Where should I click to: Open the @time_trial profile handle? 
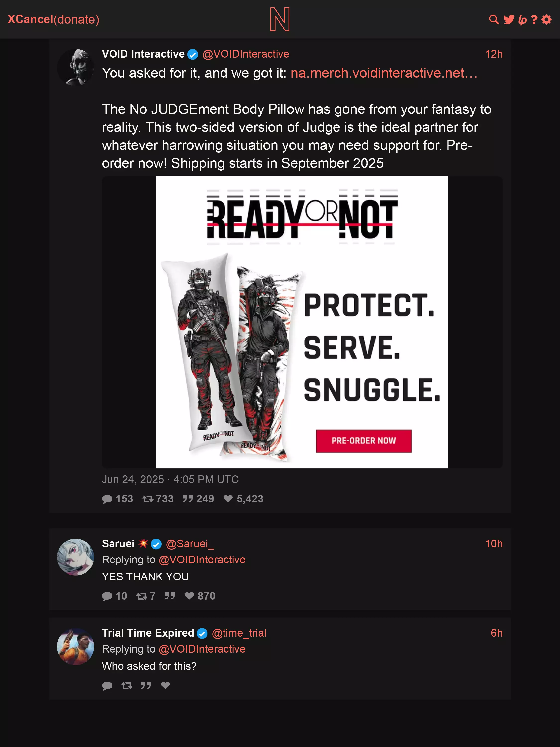239,633
